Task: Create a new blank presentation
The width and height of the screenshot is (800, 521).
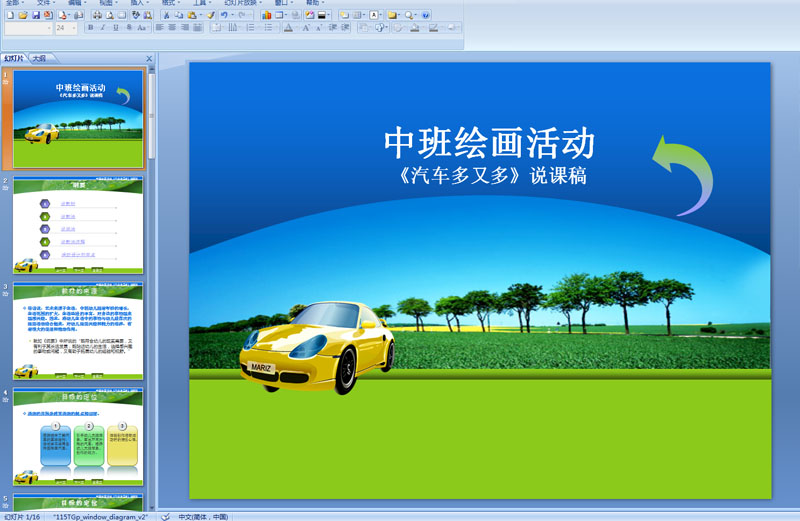Action: click(10, 15)
